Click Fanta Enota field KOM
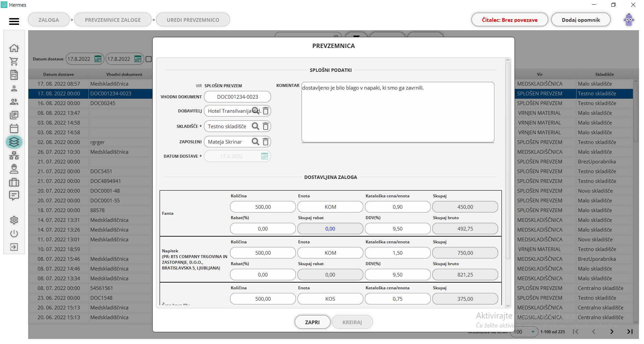The width and height of the screenshot is (644, 344). [330, 207]
